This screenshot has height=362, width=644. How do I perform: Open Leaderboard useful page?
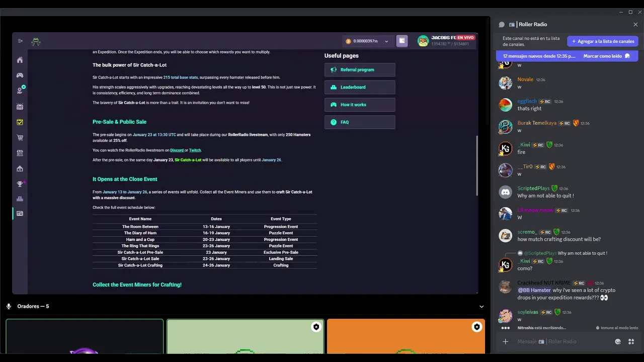(x=360, y=87)
